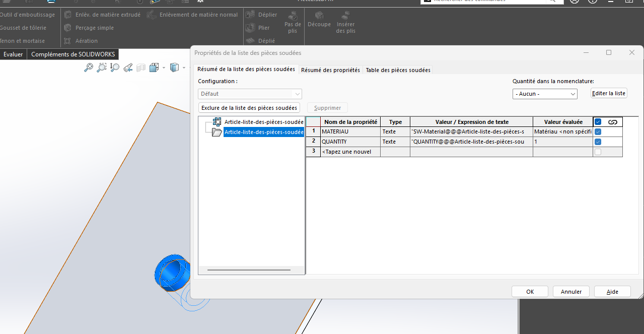The width and height of the screenshot is (644, 334).
Task: Open the View Orientation cube icon
Action: [154, 68]
